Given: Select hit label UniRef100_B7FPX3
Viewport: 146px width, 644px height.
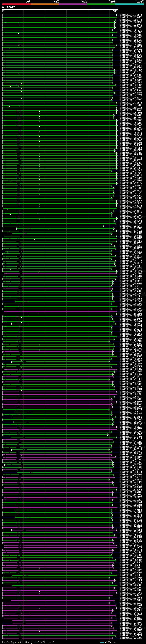Looking at the screenshot, I should (x=131, y=231).
